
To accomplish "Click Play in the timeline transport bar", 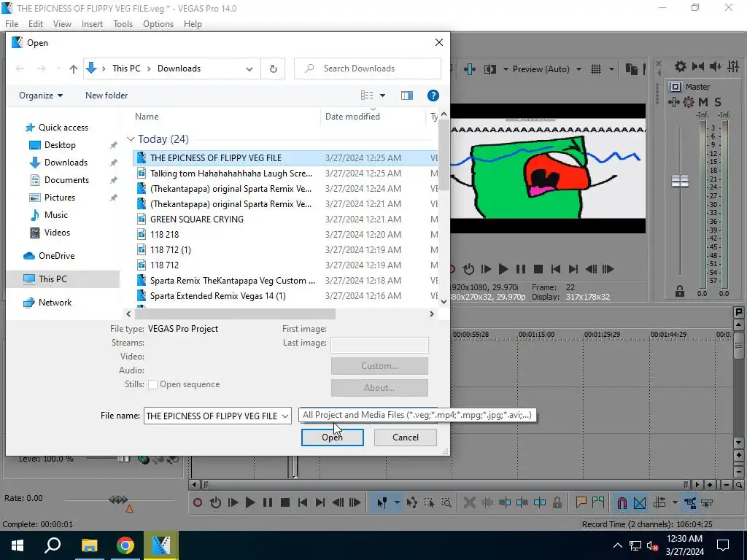I will tap(250, 502).
